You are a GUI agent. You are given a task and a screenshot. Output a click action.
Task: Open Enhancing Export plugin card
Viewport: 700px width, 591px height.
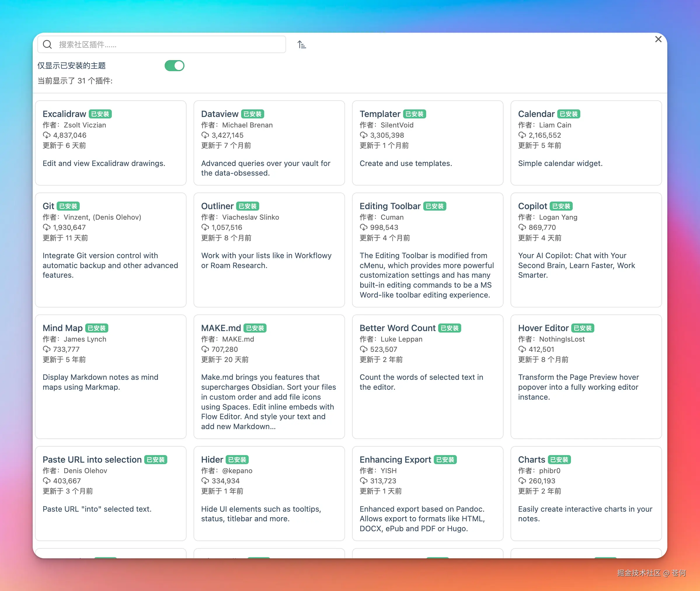click(x=427, y=493)
